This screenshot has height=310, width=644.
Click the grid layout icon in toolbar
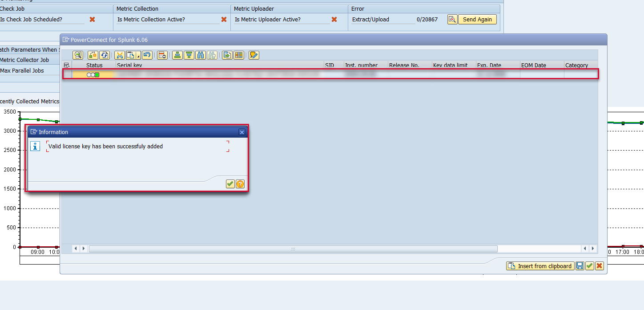click(239, 55)
